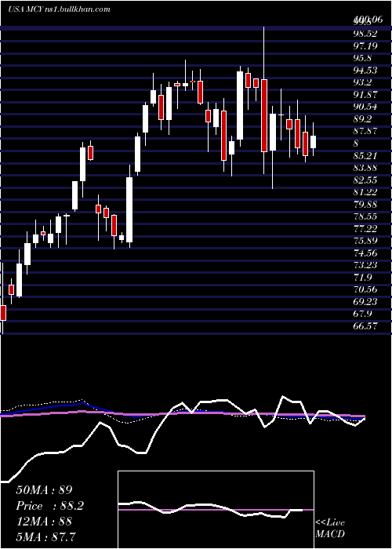Click the '50MA : 89' indicator text
This screenshot has height=549, width=392.
[x=44, y=490]
